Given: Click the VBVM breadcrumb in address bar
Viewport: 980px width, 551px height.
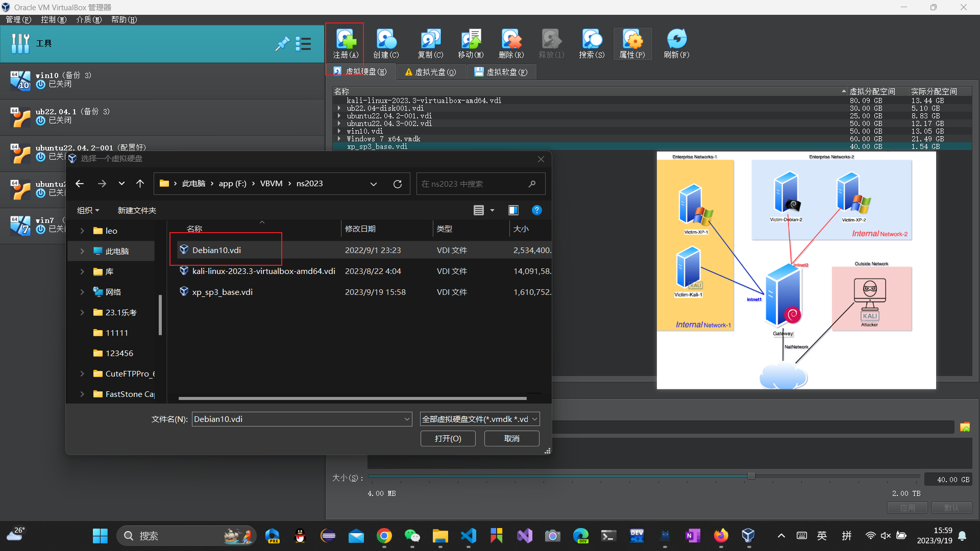Looking at the screenshot, I should click(x=271, y=184).
